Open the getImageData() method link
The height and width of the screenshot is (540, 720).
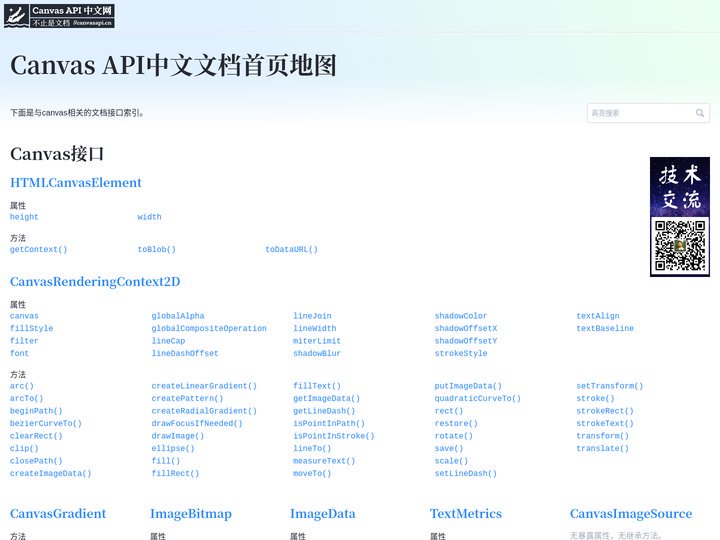(326, 399)
